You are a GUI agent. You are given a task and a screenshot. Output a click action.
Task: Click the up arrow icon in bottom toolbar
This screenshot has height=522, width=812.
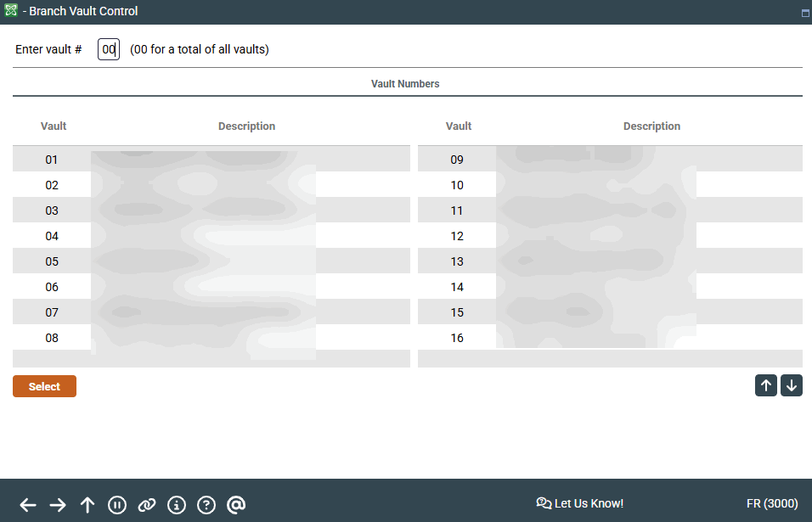[x=87, y=505]
